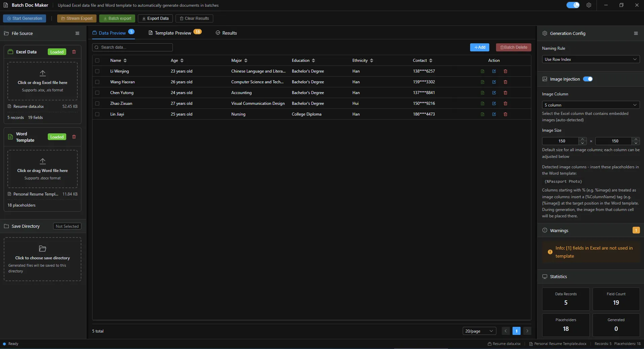Check the Chen Yutong row checkbox

point(97,93)
